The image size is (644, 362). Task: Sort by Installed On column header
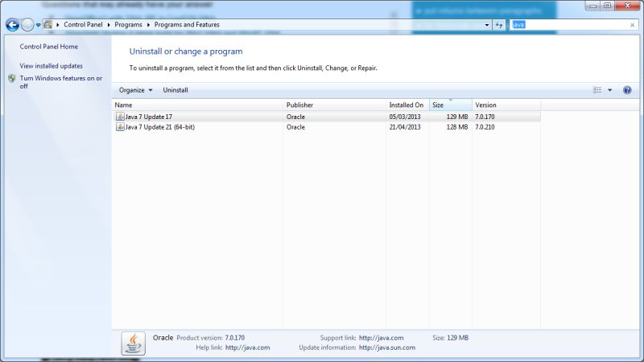coord(408,105)
